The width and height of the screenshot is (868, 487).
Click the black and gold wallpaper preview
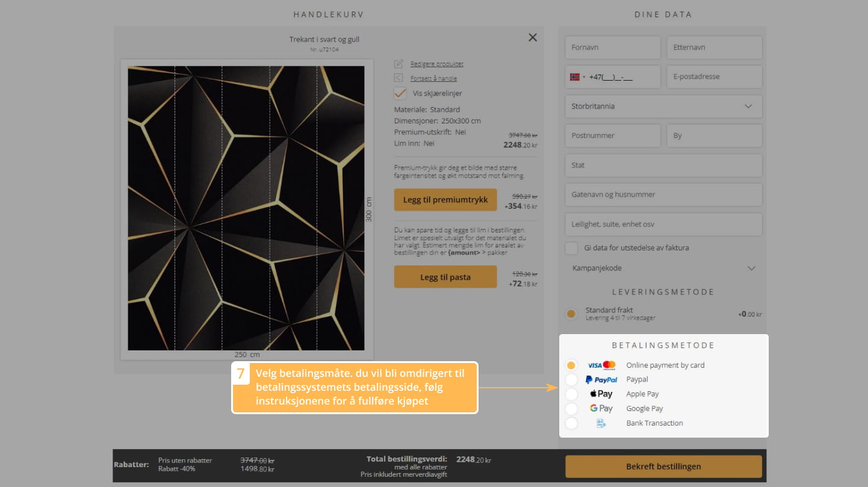(x=246, y=208)
